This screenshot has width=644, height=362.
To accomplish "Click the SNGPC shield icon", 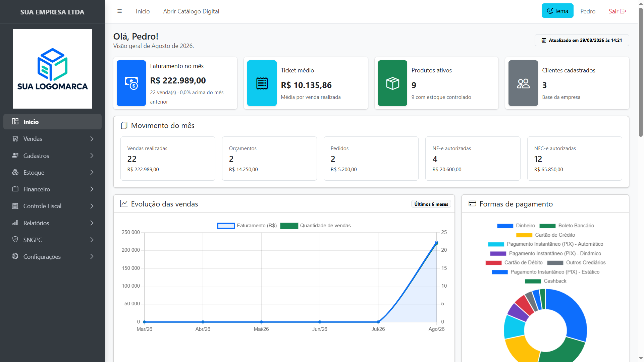I will pos(15,239).
